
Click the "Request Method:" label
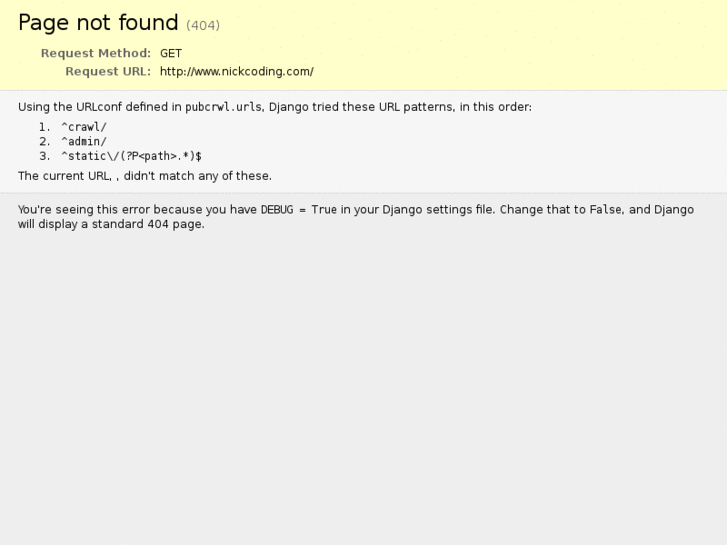(96, 53)
